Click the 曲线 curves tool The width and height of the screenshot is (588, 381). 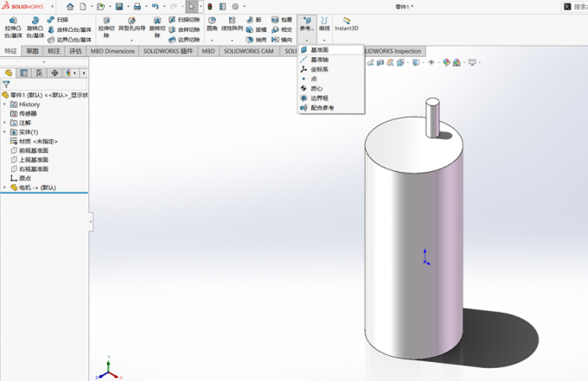click(324, 23)
